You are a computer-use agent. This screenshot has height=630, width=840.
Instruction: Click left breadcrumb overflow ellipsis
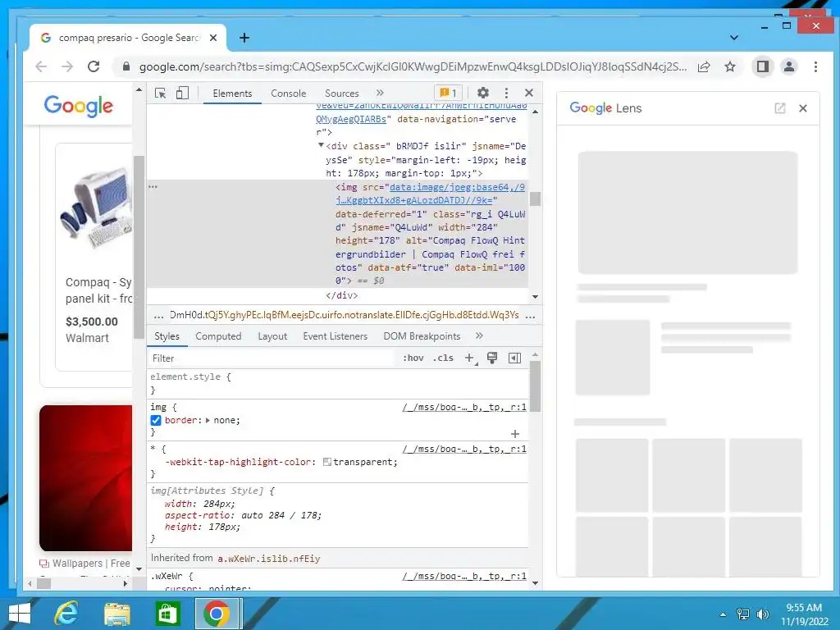point(158,316)
